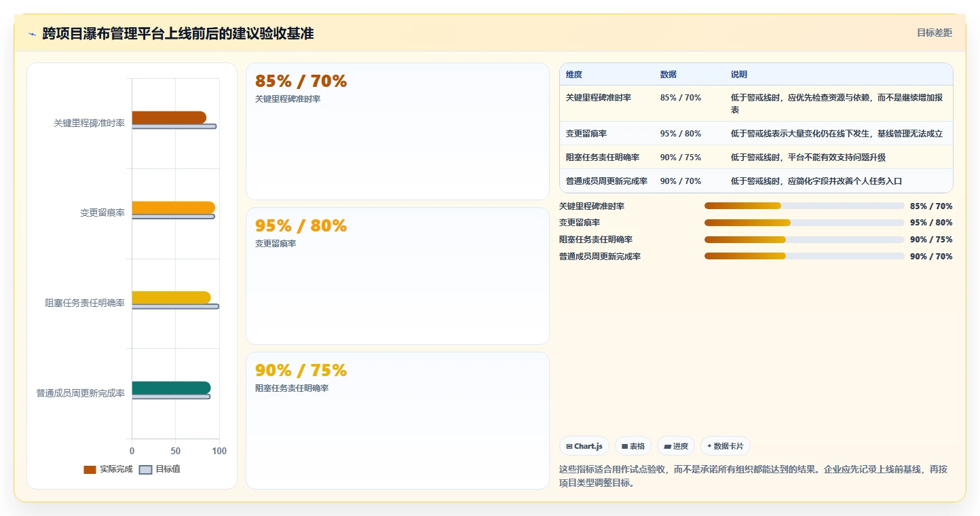Click the yellow 实际完成 bar for 阻塞任务责任明确率

[x=171, y=297]
